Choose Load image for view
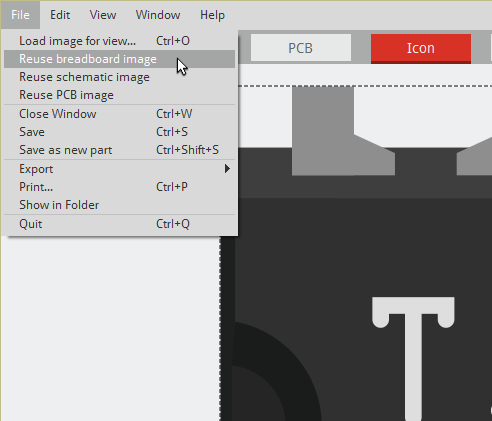492x421 pixels. [119, 41]
